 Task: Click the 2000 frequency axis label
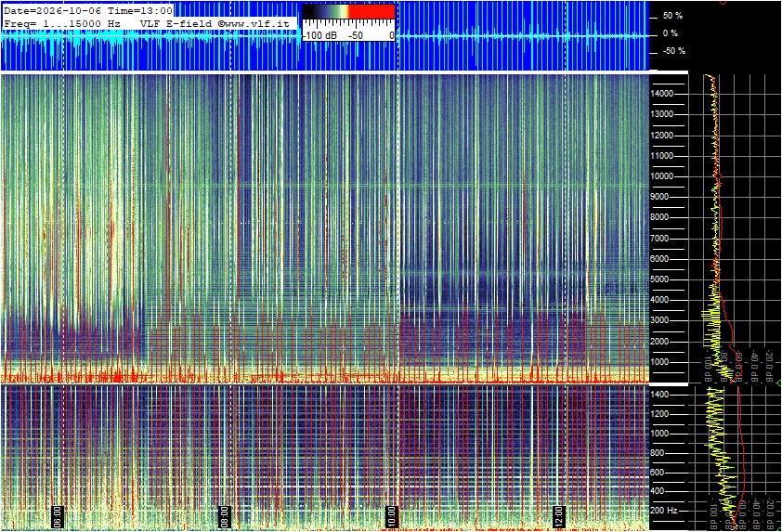coord(659,342)
